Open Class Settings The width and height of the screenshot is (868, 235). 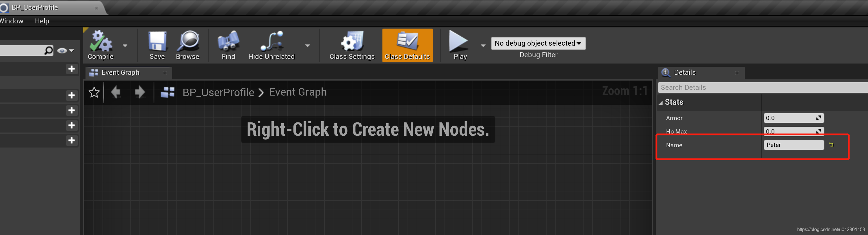click(x=352, y=45)
